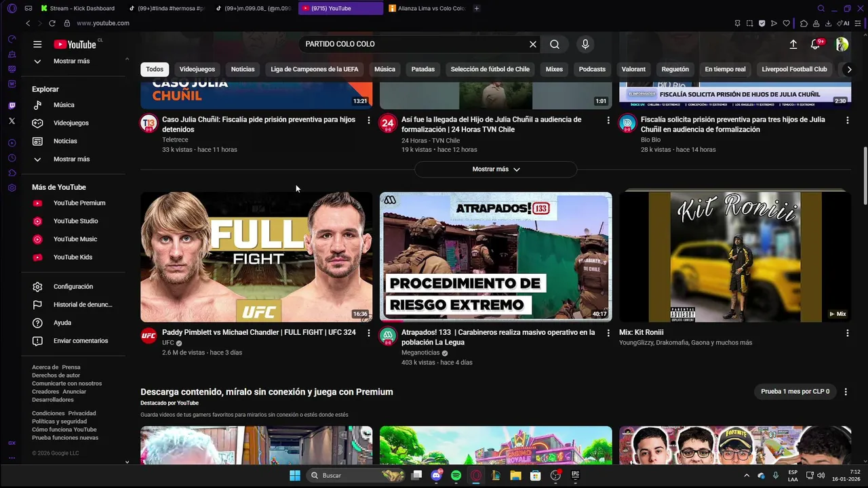This screenshot has height=488, width=868.
Task: Select the Videojuegos filter chip
Action: pos(197,69)
